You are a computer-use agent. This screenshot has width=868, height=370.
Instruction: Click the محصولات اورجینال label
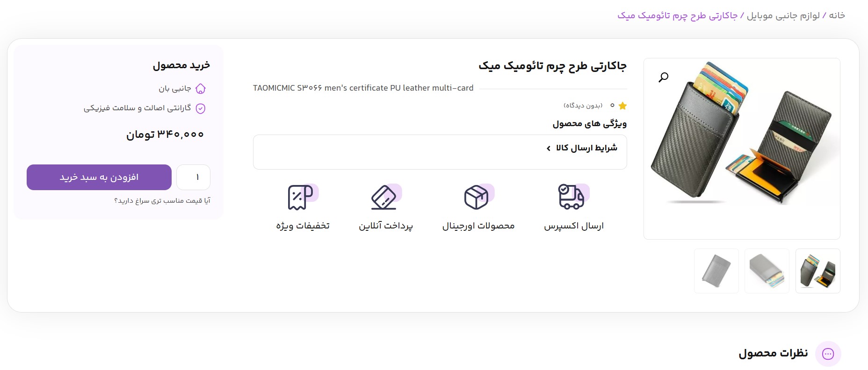pyautogui.click(x=478, y=226)
